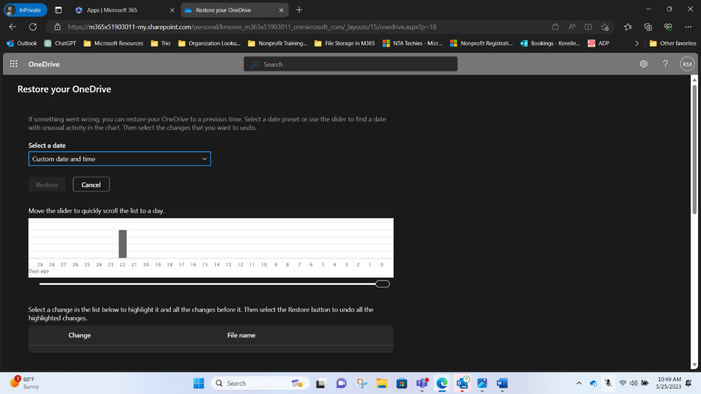Open the Favorites list button
Image resolution: width=701 pixels, height=394 pixels.
(628, 27)
